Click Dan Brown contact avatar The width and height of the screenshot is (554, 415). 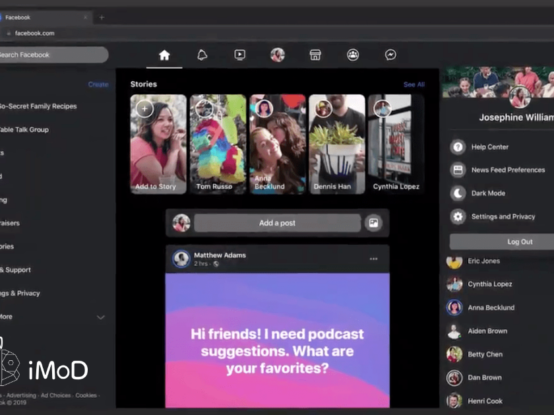click(454, 378)
